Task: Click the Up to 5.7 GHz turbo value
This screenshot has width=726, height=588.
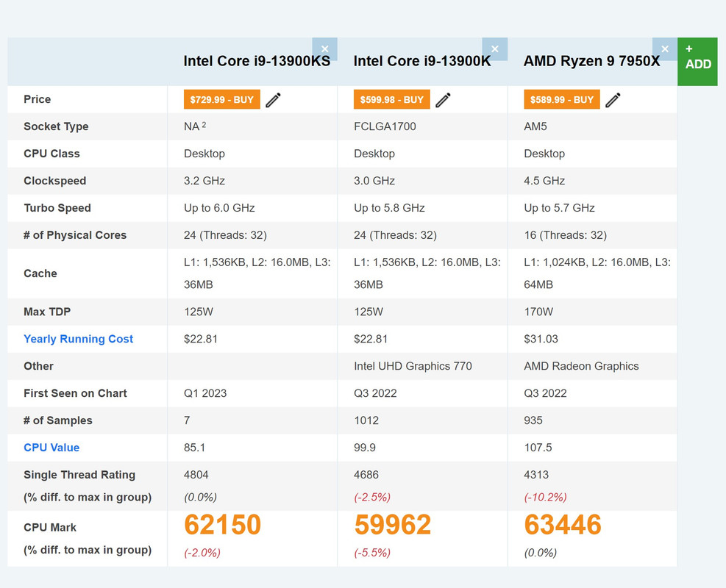Action: [559, 208]
